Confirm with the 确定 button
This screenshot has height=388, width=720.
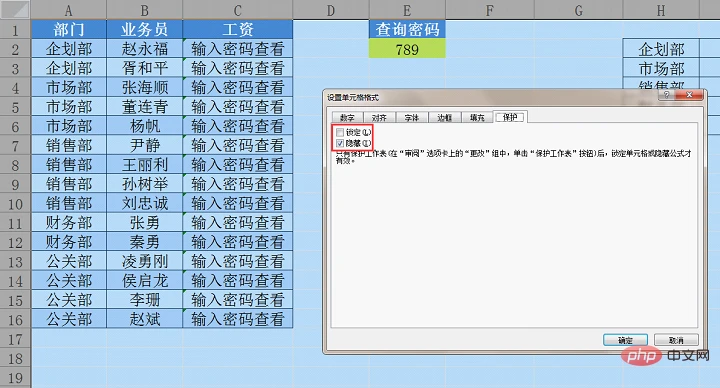point(625,340)
